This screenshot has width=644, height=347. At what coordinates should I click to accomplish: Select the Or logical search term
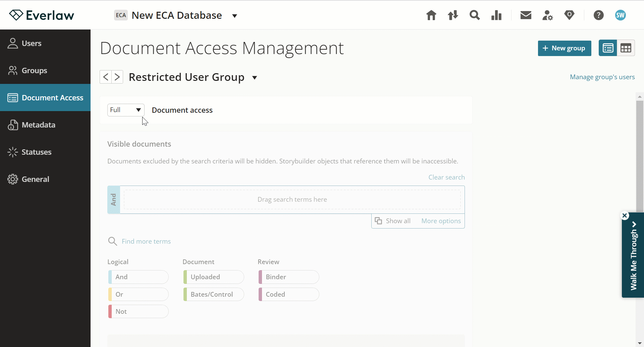click(138, 294)
